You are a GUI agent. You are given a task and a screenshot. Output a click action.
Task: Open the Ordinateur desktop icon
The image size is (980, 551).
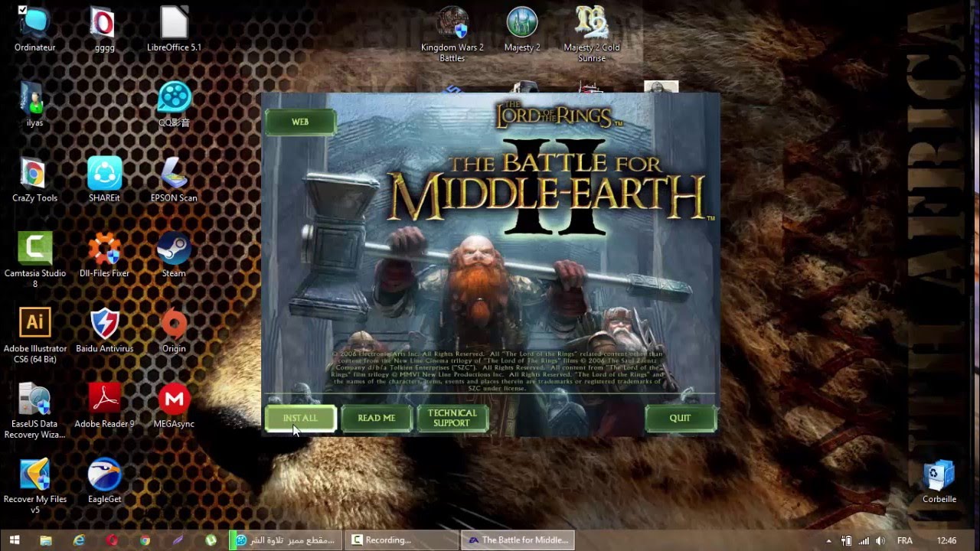pos(34,29)
